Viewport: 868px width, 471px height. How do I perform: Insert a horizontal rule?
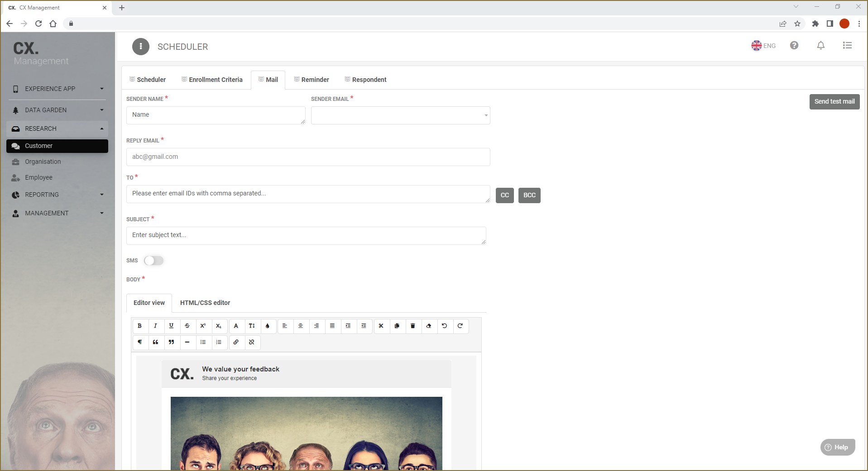point(187,342)
